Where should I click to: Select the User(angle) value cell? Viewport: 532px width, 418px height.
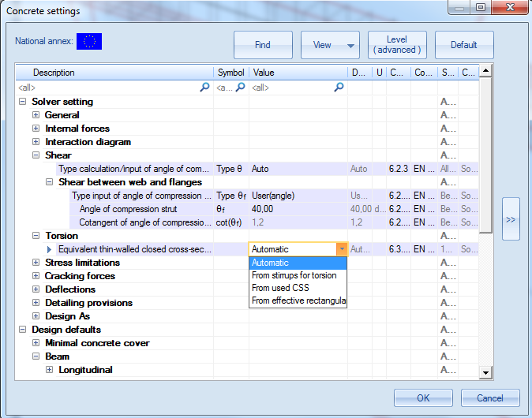(298, 196)
